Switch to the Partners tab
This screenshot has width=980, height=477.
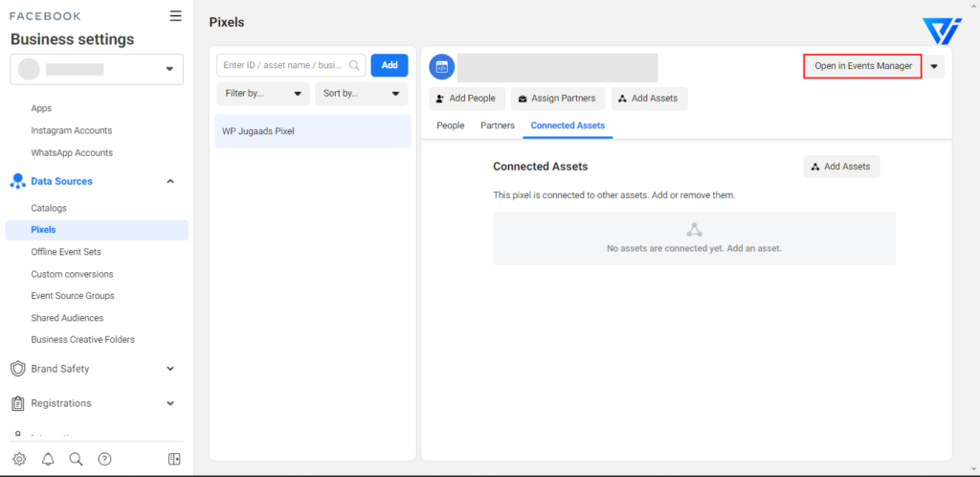[x=498, y=125]
